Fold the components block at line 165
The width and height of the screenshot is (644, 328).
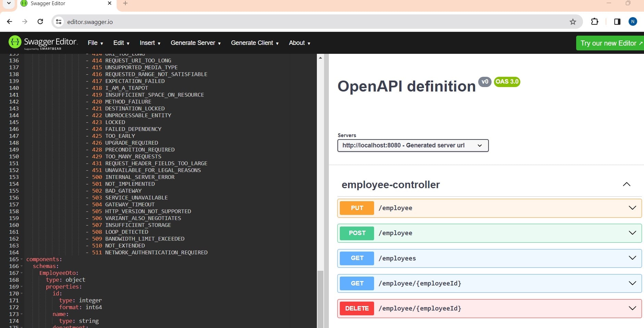click(x=22, y=259)
